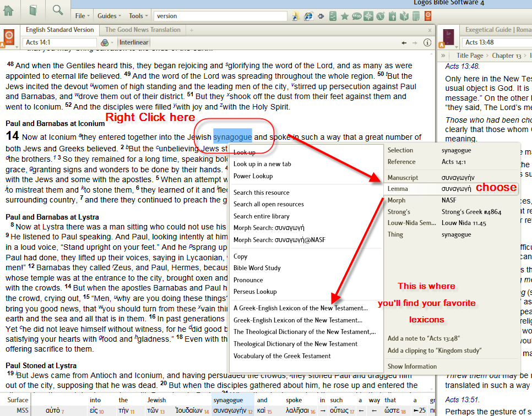532x416 pixels.
Task: Open the resource information (i) icon
Action: 427,42
